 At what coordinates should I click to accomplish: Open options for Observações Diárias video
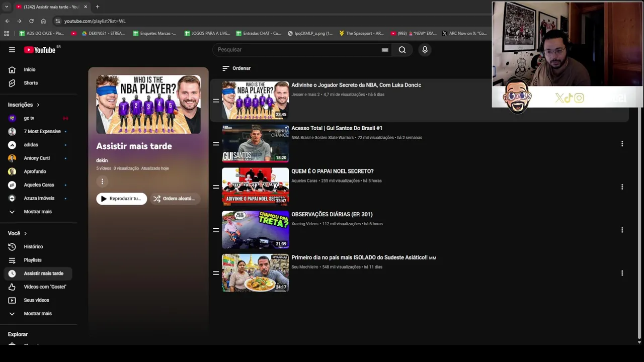pyautogui.click(x=622, y=230)
